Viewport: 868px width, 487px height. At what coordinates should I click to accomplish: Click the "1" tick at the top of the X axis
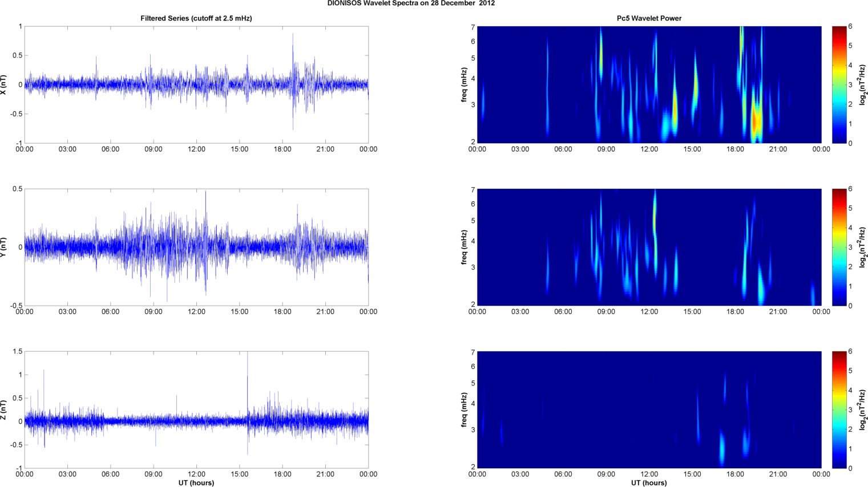coord(21,27)
